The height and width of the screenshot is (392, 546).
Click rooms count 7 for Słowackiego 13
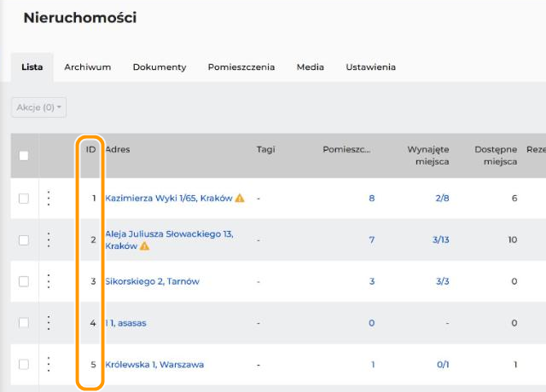pos(372,239)
